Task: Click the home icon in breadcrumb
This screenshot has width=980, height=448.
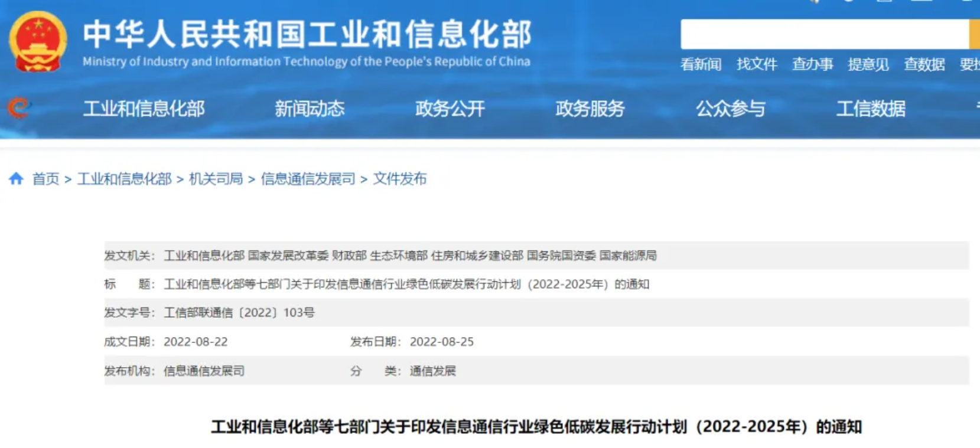Action: click(x=16, y=178)
